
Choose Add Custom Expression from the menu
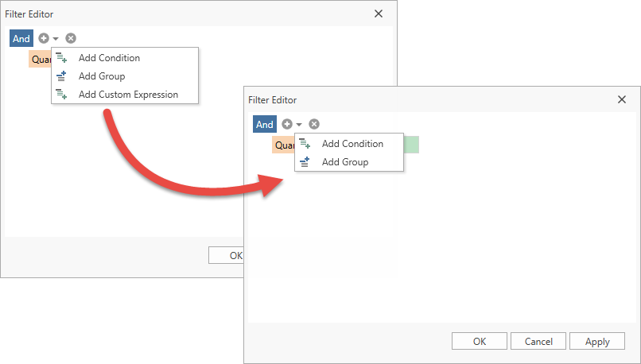tap(127, 95)
